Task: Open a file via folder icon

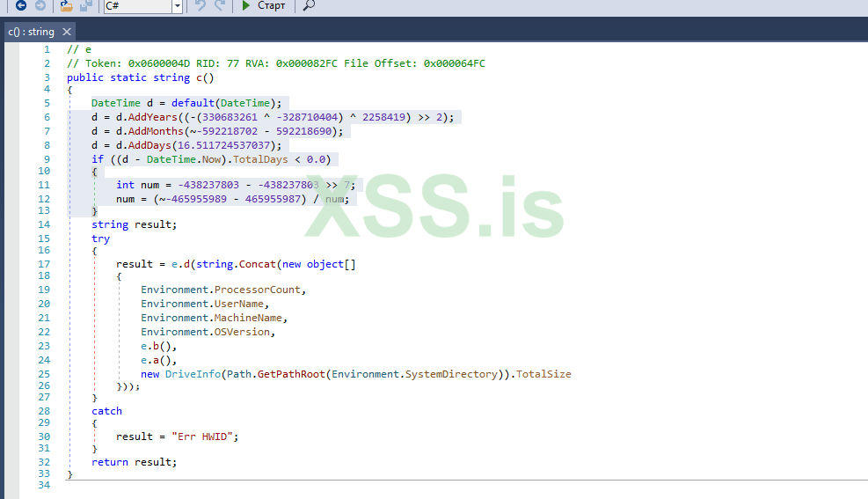Action: point(67,5)
